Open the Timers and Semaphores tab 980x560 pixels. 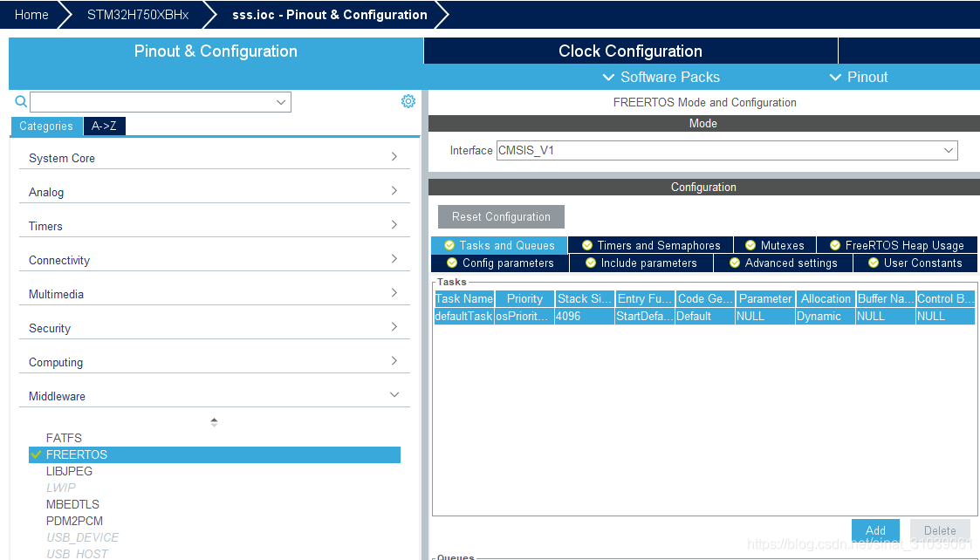pos(651,245)
